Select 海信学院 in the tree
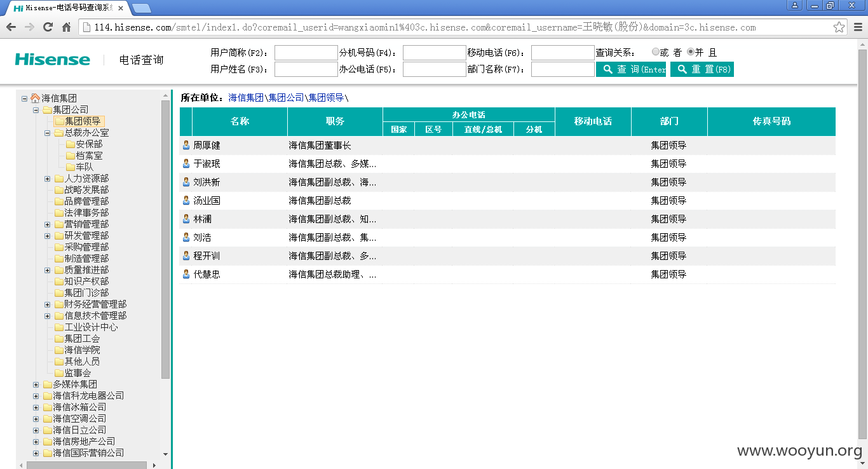Image resolution: width=868 pixels, height=469 pixels. click(x=82, y=350)
